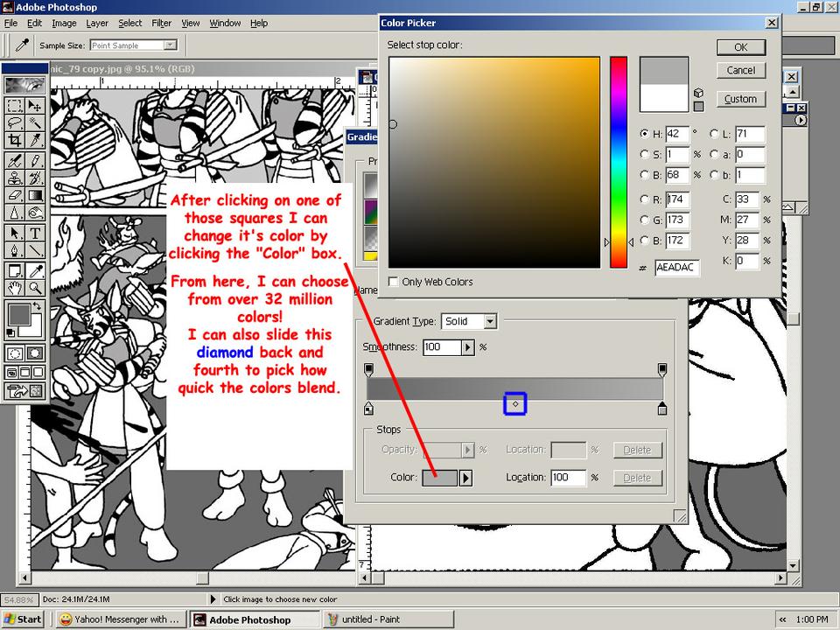The width and height of the screenshot is (840, 630).
Task: Open the Image menu
Action: (64, 23)
